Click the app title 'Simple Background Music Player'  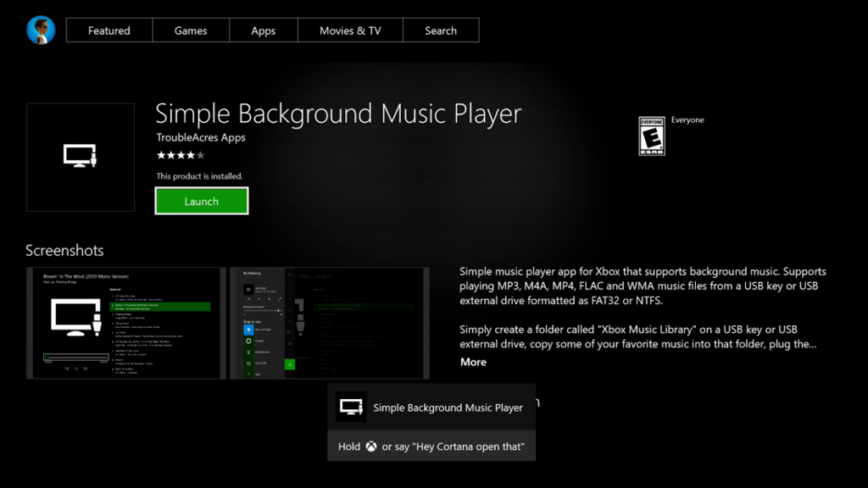(x=338, y=114)
